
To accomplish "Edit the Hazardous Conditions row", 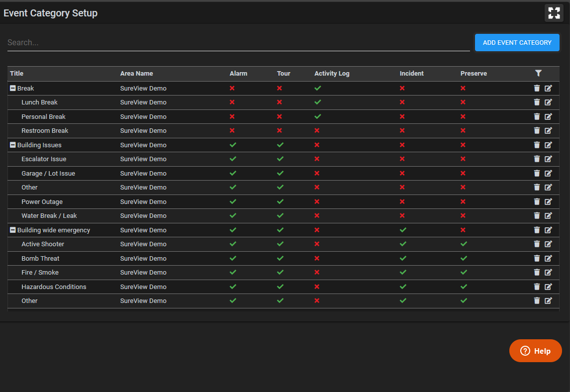I will (x=548, y=287).
